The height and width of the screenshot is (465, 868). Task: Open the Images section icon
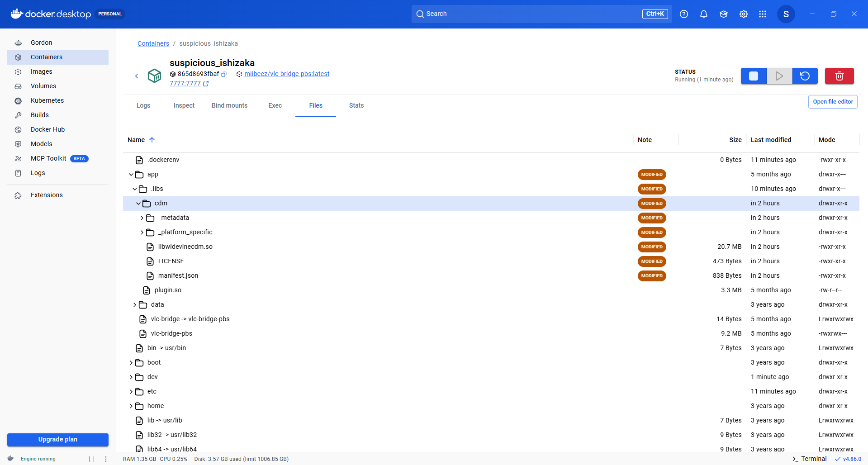18,71
